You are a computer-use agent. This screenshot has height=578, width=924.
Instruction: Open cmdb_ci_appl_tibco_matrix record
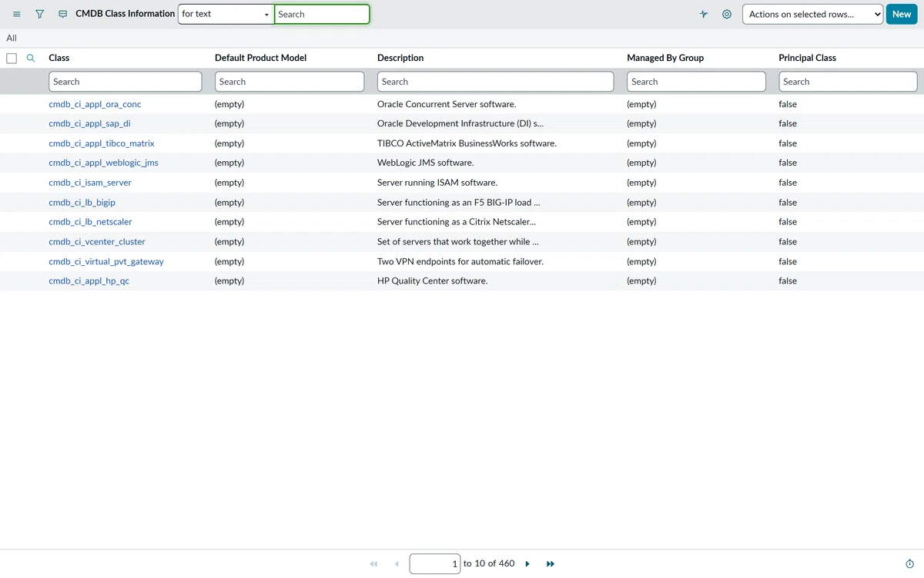(102, 143)
